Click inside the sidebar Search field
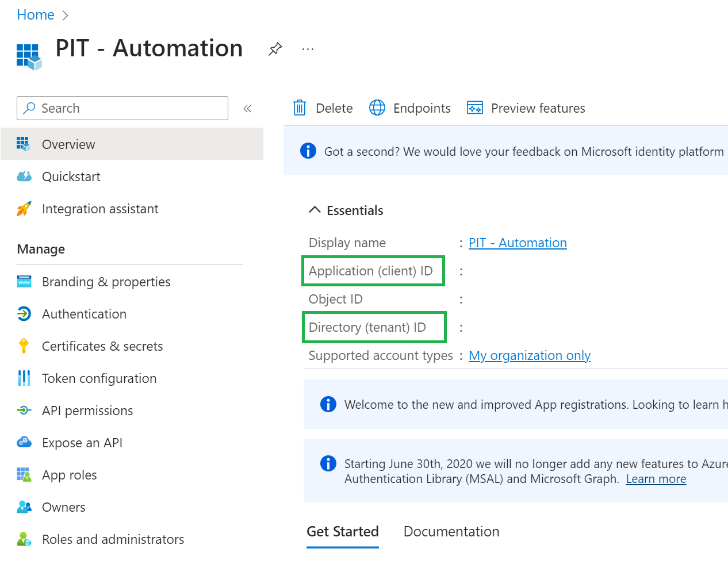Image resolution: width=728 pixels, height=564 pixels. point(122,108)
